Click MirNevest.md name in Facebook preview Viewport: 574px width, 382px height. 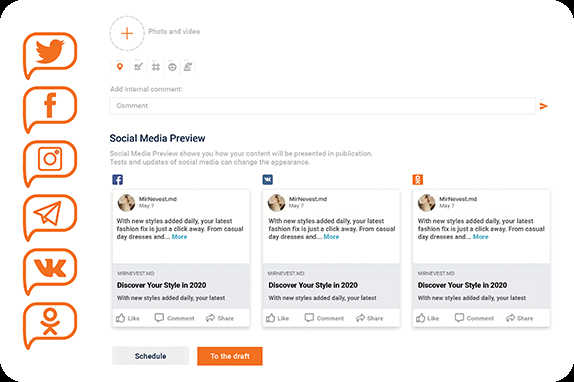pos(158,199)
